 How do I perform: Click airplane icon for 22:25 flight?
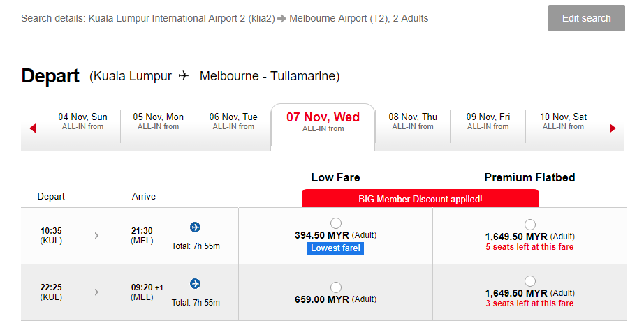pos(195,283)
